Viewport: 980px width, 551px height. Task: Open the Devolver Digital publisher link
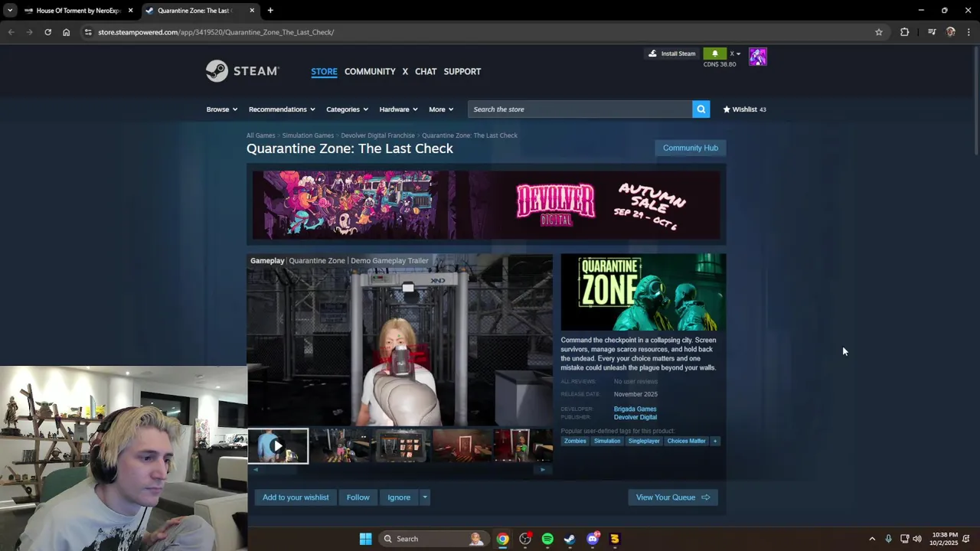635,417
